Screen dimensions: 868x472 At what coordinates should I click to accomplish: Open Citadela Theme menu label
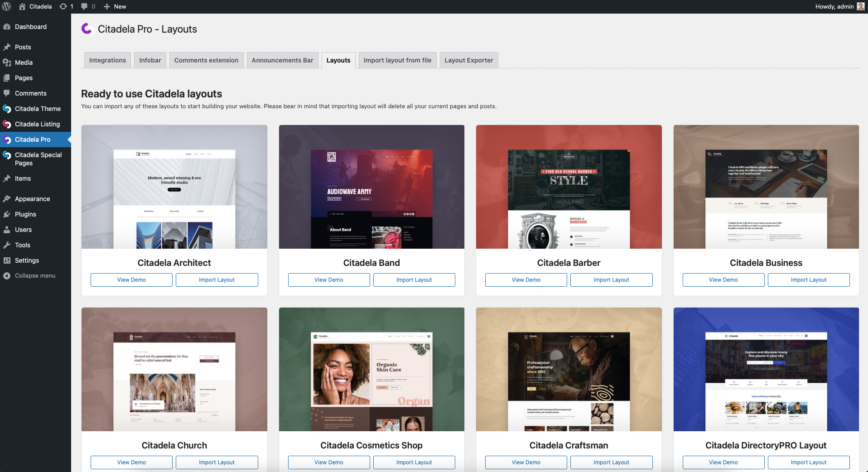(38, 109)
